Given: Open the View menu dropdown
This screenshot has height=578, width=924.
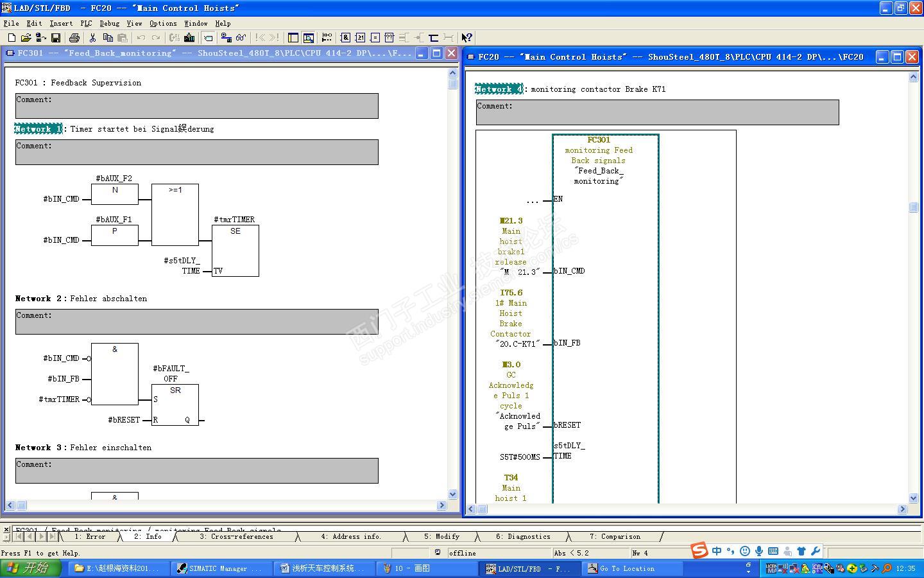Looking at the screenshot, I should 134,23.
